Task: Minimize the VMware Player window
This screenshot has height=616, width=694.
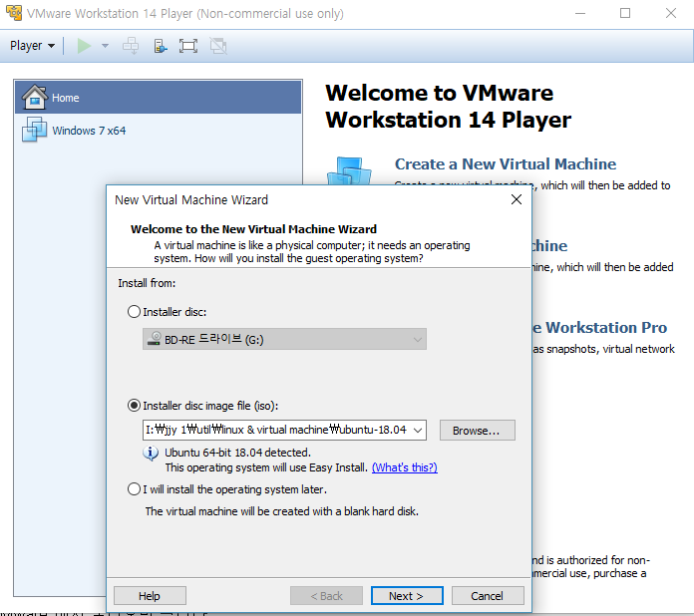Action: 580,13
